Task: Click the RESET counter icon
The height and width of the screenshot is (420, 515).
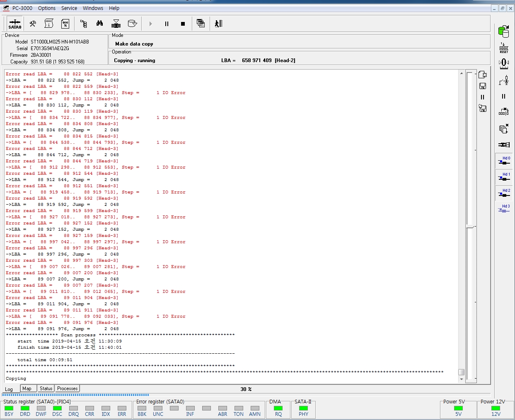Action: pyautogui.click(x=504, y=48)
